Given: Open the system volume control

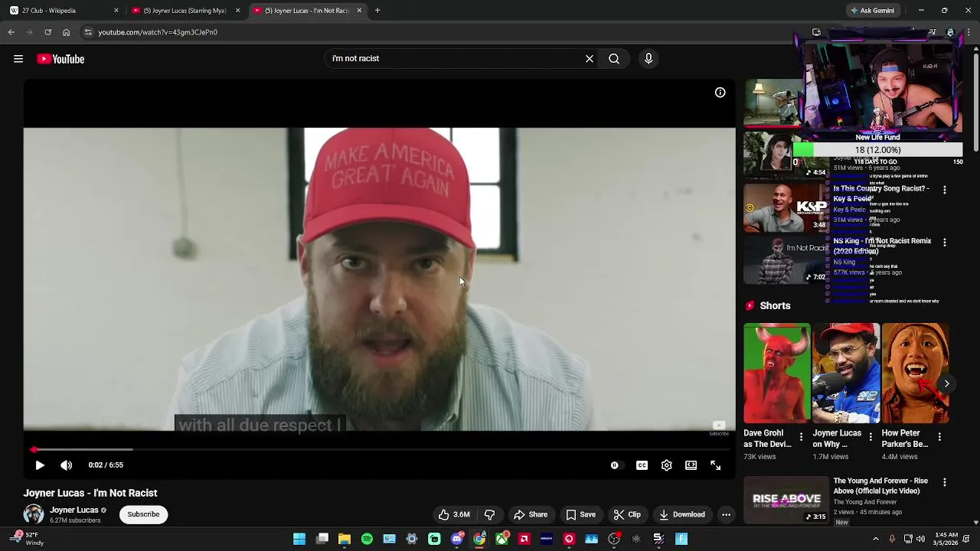Looking at the screenshot, I should coord(920,539).
